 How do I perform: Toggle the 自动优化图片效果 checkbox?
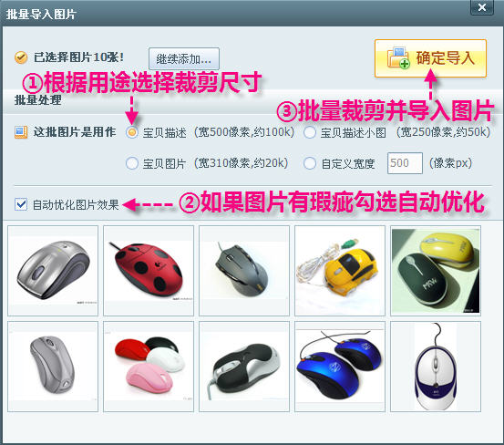coord(21,204)
